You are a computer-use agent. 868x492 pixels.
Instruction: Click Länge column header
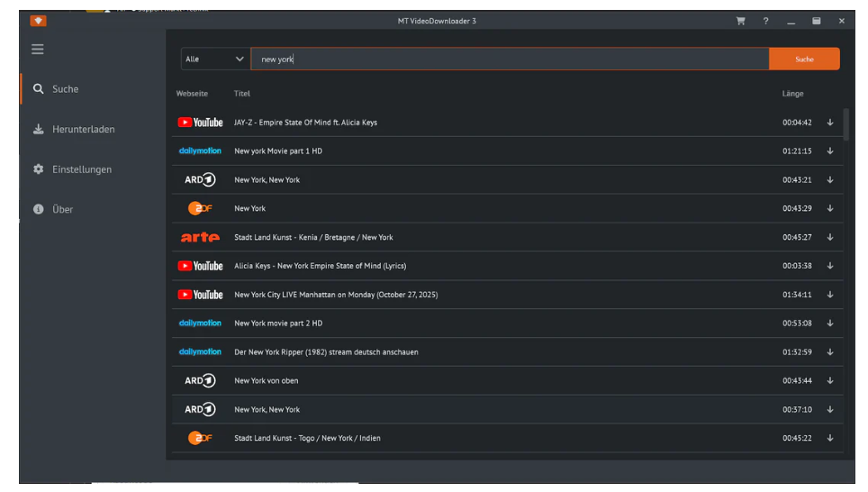[x=792, y=94]
